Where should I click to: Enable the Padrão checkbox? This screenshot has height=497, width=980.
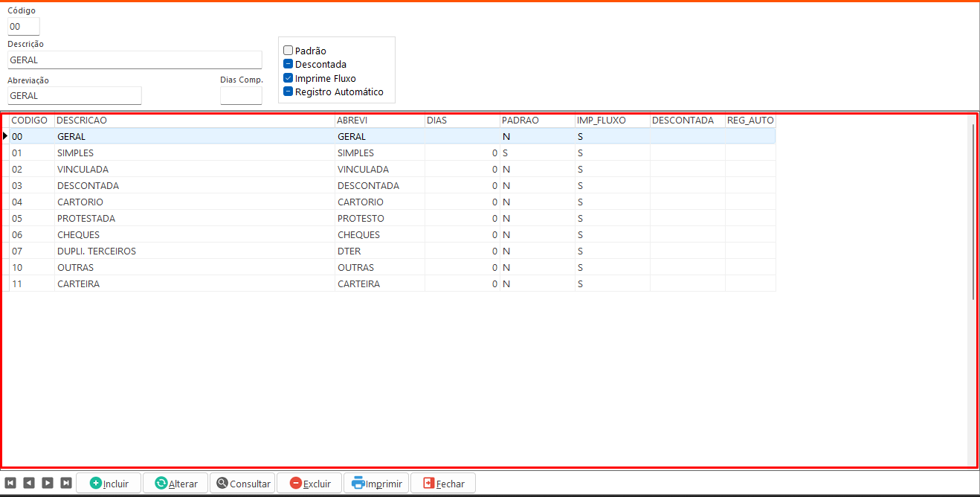tap(288, 51)
